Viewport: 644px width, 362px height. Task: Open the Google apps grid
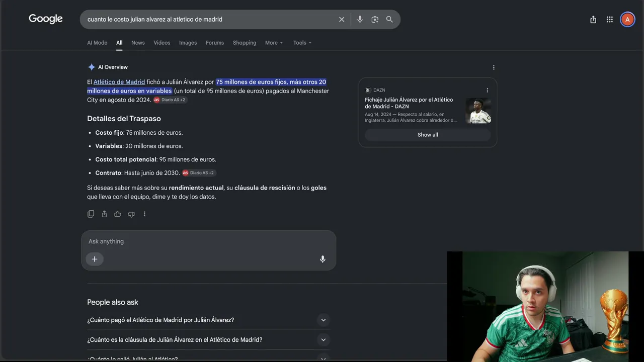[x=610, y=20]
